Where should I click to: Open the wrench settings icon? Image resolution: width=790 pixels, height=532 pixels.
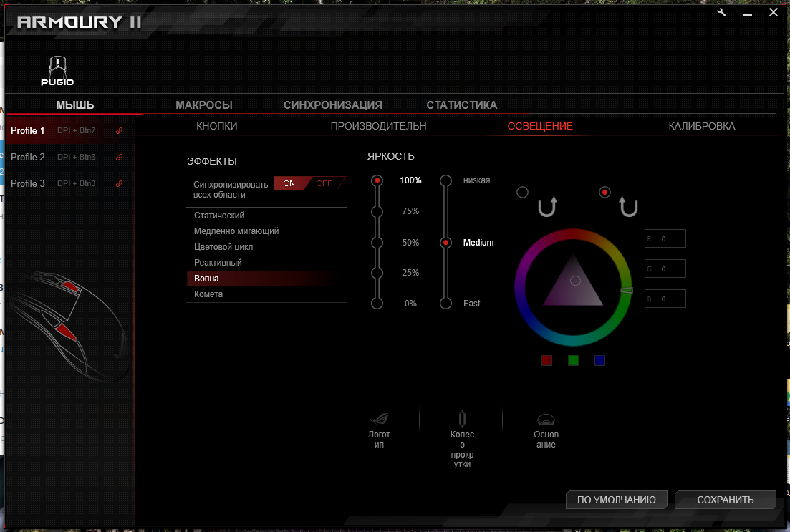click(x=721, y=13)
